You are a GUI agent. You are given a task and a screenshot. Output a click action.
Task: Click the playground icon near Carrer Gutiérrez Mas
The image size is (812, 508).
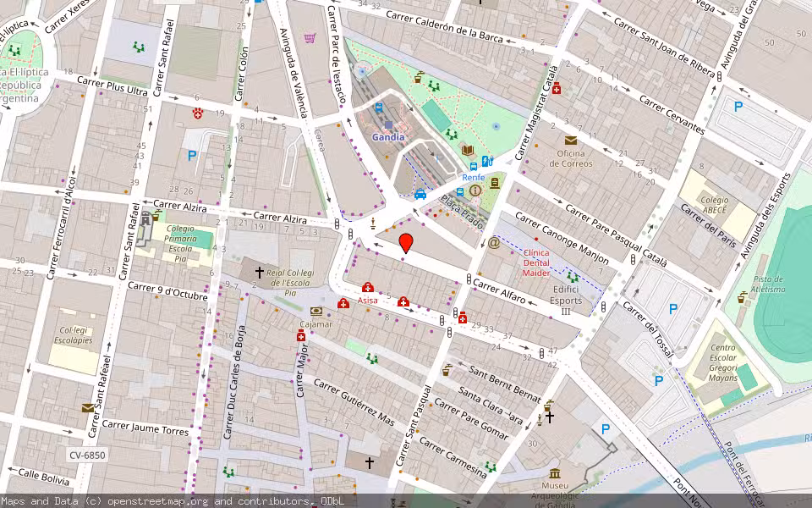372,358
